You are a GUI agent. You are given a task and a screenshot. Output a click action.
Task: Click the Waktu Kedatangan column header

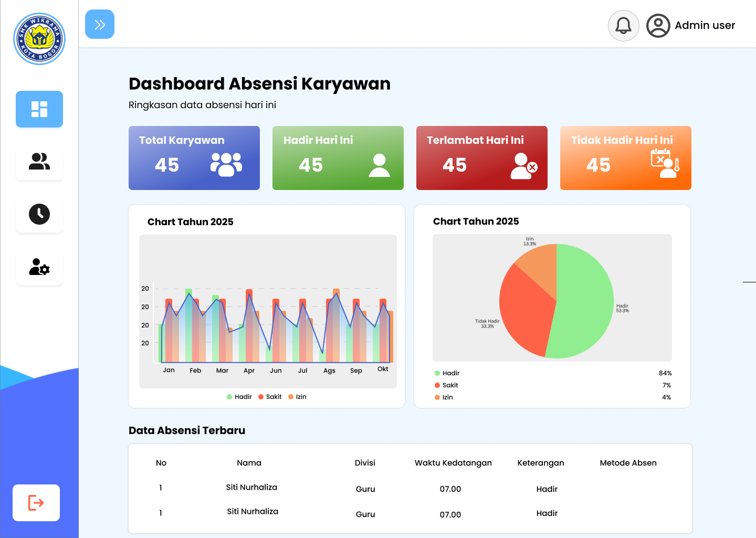click(453, 463)
